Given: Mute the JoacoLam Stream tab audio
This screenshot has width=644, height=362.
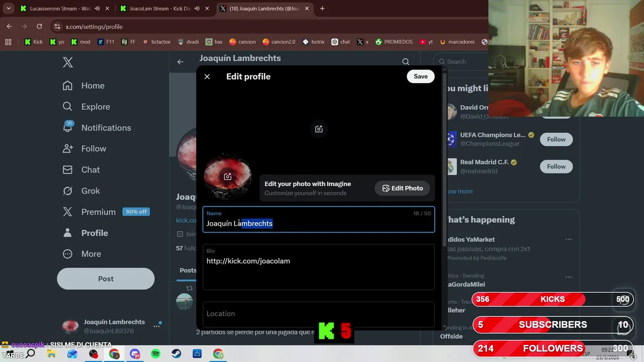Looking at the screenshot, I should (197, 9).
